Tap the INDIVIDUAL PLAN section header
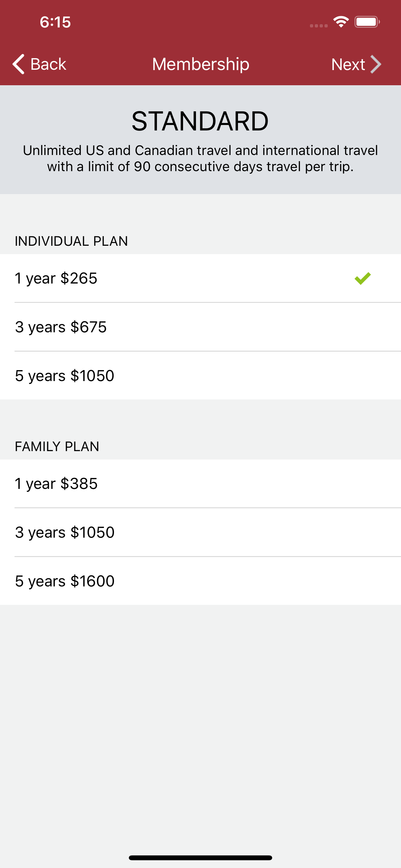 coord(71,241)
